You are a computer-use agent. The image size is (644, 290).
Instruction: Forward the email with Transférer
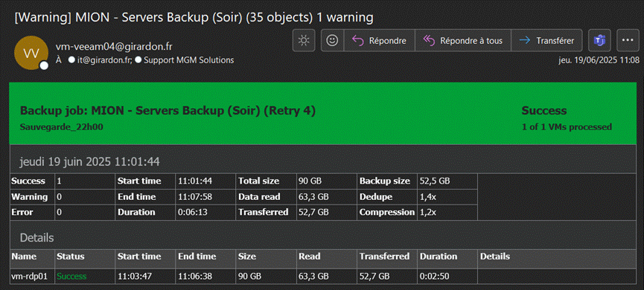pos(546,40)
